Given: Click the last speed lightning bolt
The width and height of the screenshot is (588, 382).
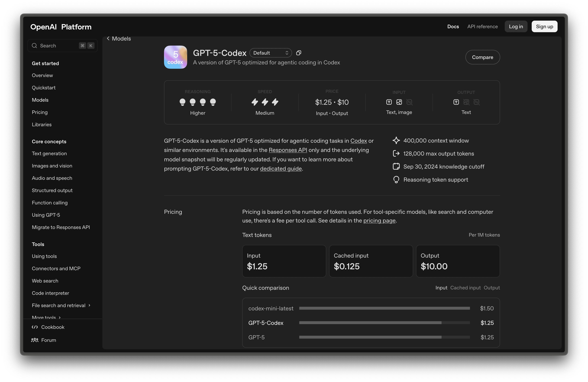Looking at the screenshot, I should point(275,102).
